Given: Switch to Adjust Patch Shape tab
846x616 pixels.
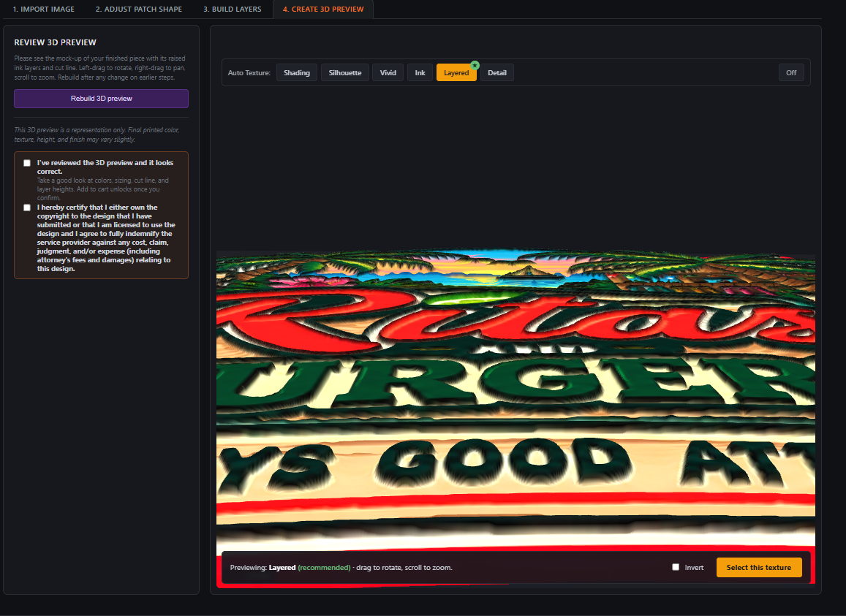Looking at the screenshot, I should (x=139, y=9).
